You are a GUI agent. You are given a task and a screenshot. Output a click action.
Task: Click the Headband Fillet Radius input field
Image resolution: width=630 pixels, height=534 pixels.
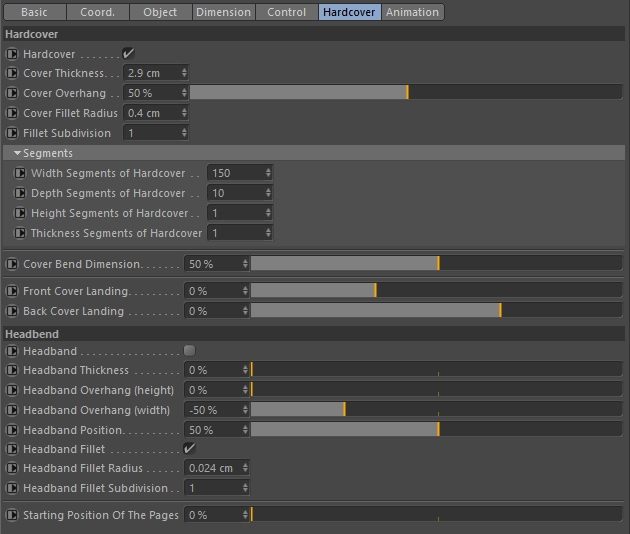(x=211, y=468)
